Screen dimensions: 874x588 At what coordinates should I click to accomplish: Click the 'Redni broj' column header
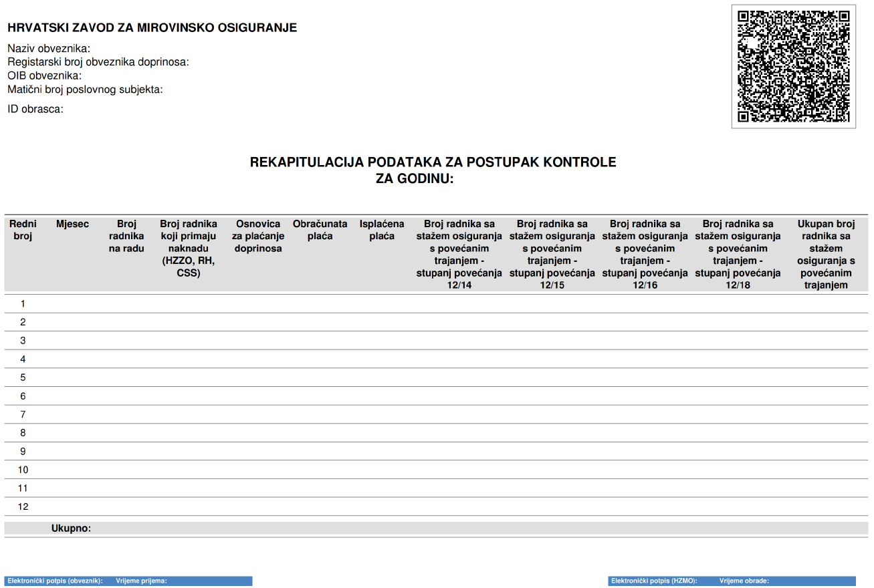point(23,230)
